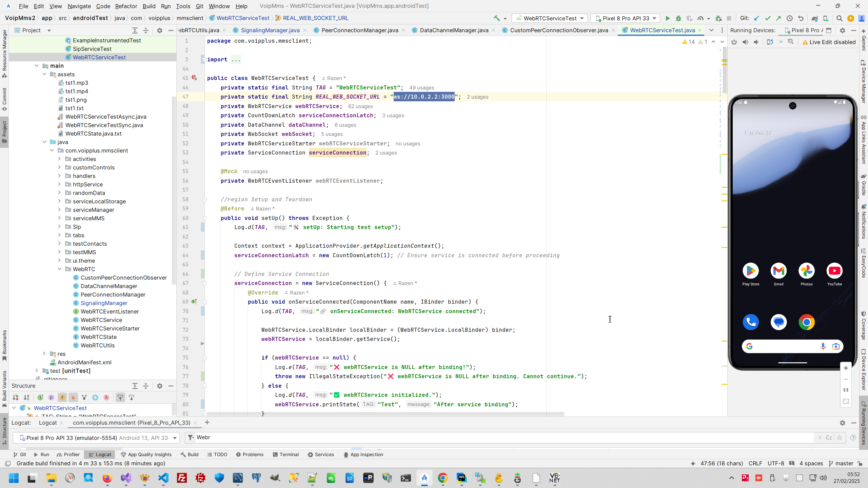
Task: Expand the res folder
Action: (x=44, y=354)
